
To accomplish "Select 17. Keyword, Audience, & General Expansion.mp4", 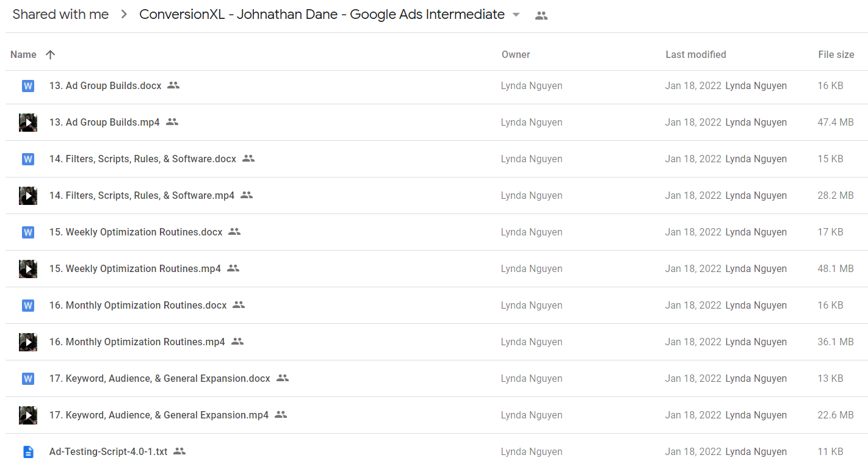I will tap(159, 415).
